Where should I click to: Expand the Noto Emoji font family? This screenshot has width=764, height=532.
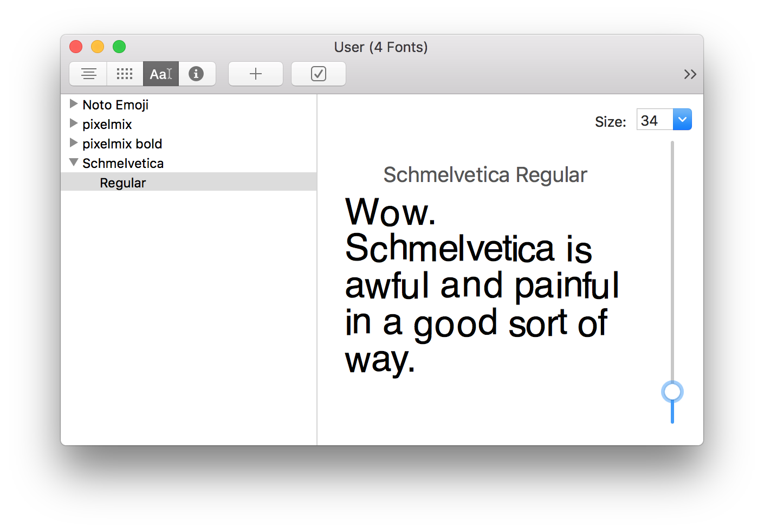(74, 103)
